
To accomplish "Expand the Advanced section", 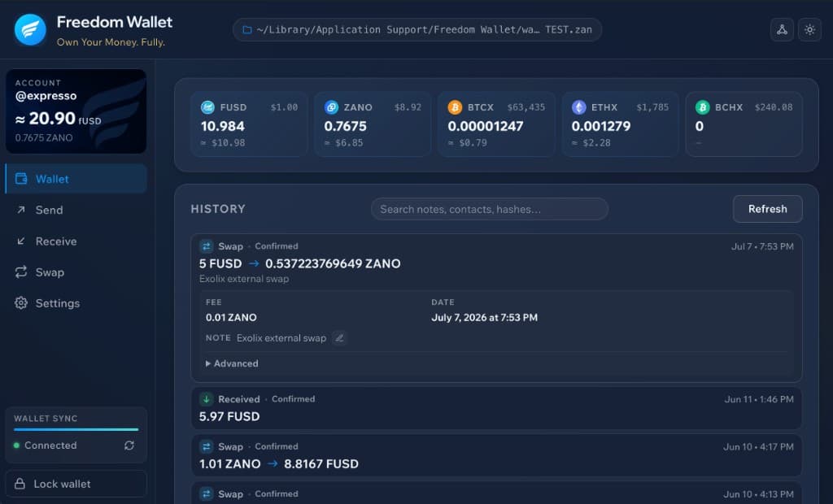I will (232, 364).
